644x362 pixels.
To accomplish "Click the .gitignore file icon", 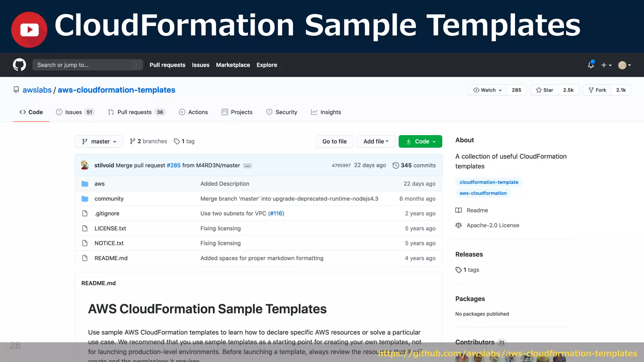I will click(x=85, y=213).
